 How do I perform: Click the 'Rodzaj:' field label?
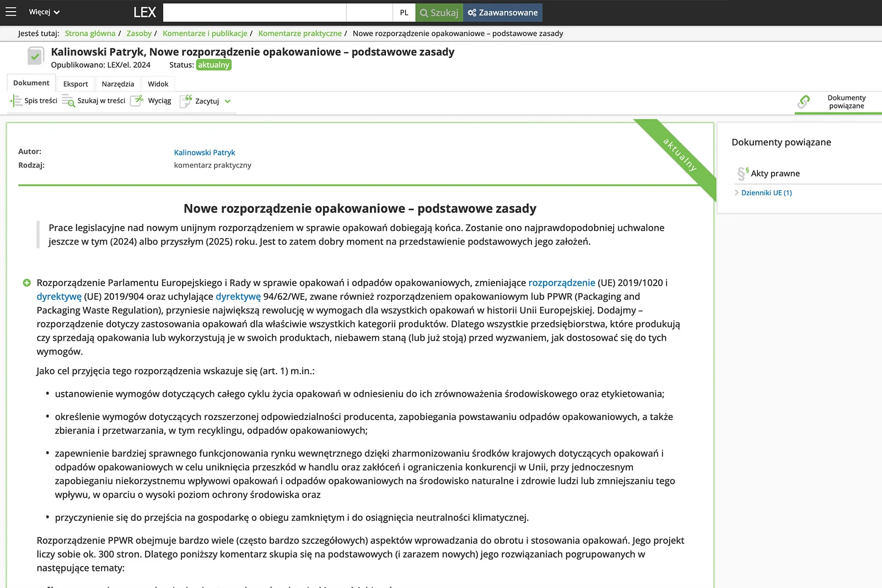point(31,165)
